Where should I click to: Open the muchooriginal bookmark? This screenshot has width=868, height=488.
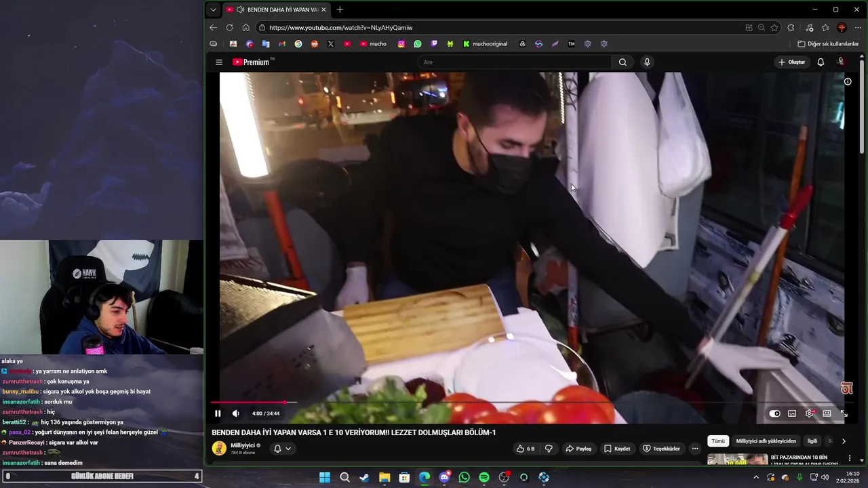coord(485,44)
